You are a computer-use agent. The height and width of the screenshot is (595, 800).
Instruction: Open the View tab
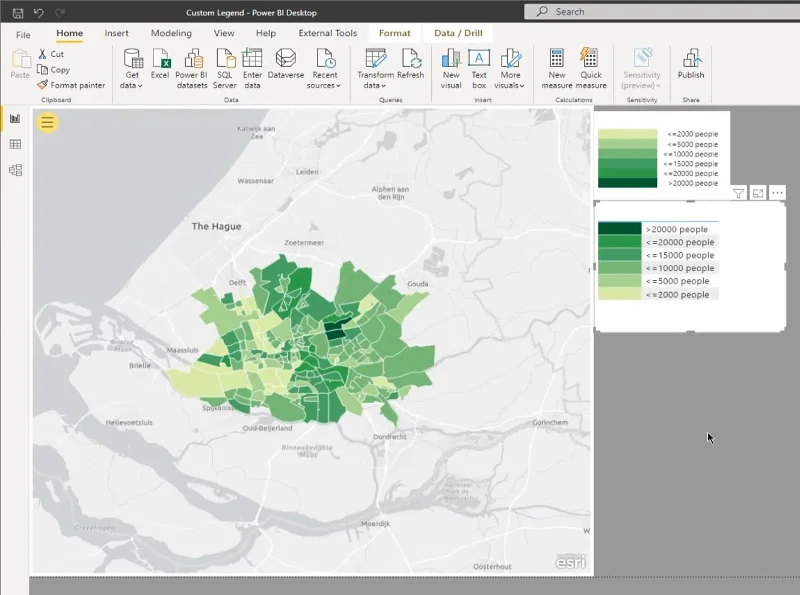pyautogui.click(x=224, y=33)
